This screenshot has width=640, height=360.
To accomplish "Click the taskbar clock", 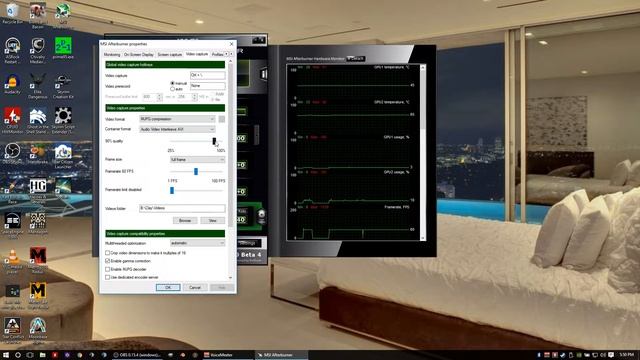I will point(627,355).
